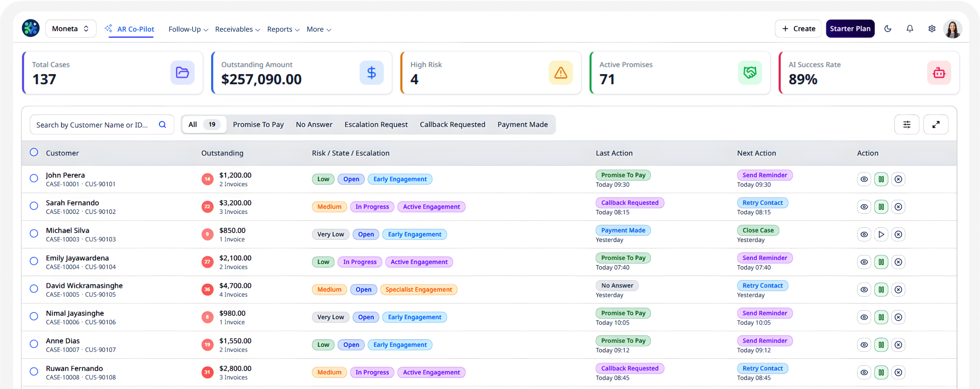This screenshot has width=980, height=389.
Task: Pause David Wickramasinghe's case
Action: coord(881,290)
